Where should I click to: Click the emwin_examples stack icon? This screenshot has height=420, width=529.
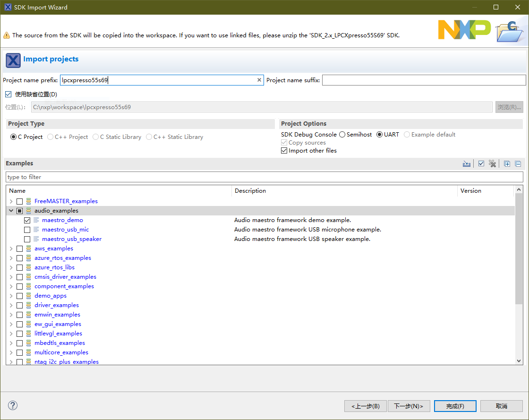coord(29,315)
